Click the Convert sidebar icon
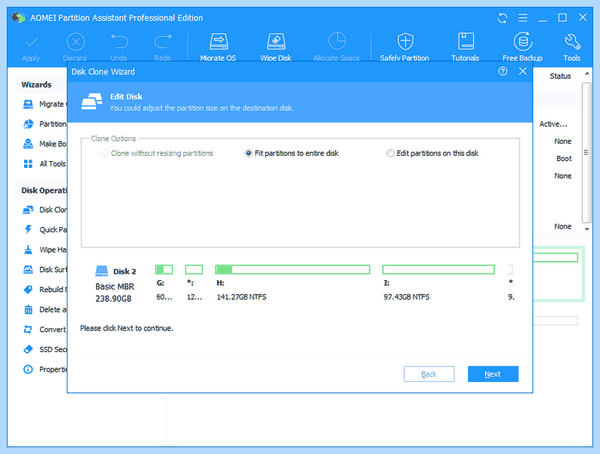Viewport: 600px width, 454px height. (28, 329)
